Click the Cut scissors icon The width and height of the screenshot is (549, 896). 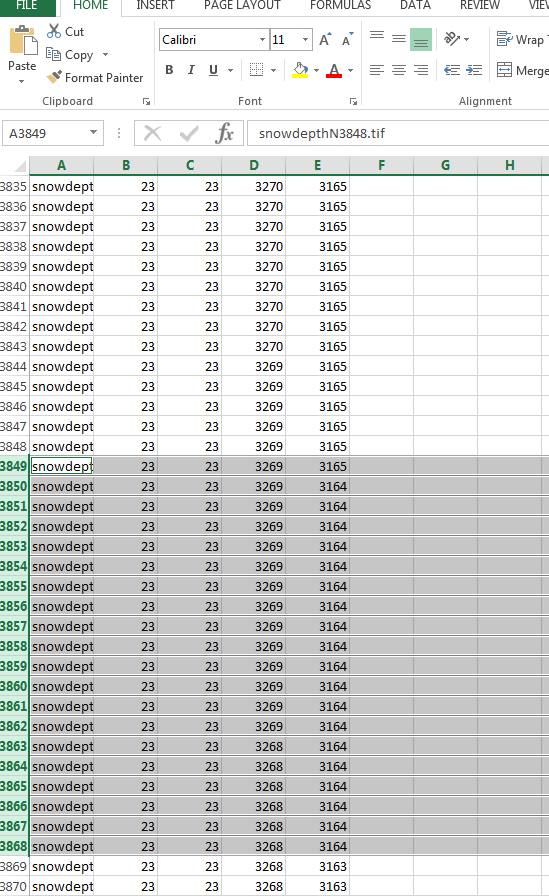click(x=54, y=31)
